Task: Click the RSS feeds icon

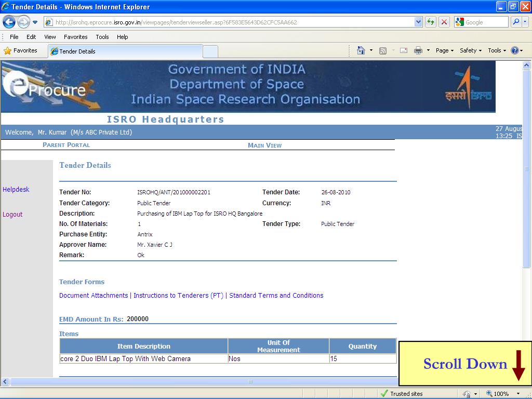Action: [383, 51]
